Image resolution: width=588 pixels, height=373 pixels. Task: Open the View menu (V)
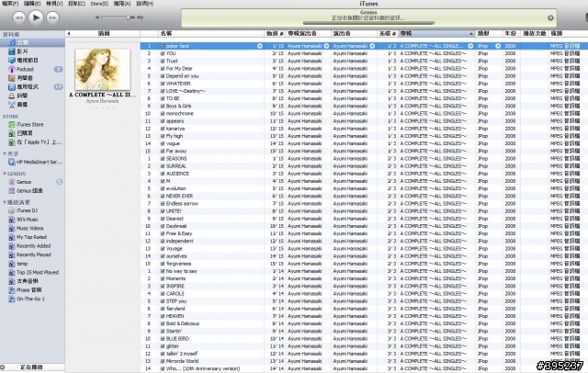pos(54,4)
